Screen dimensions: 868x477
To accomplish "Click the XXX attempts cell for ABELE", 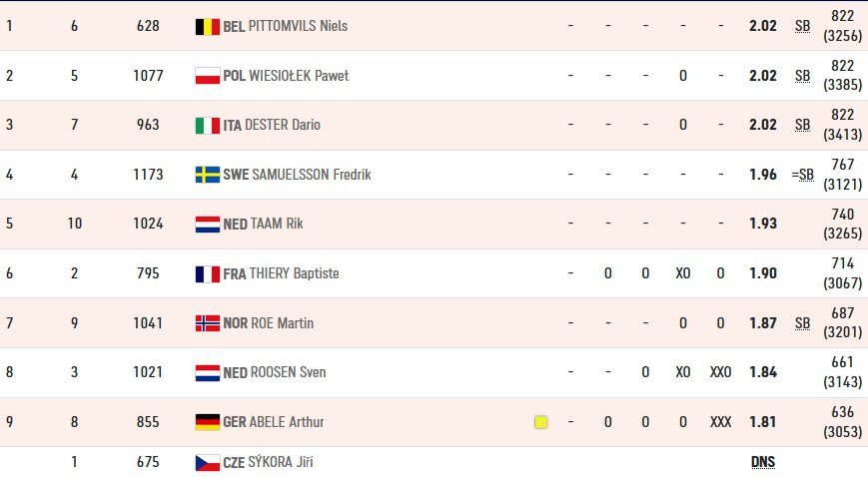I will point(720,422).
